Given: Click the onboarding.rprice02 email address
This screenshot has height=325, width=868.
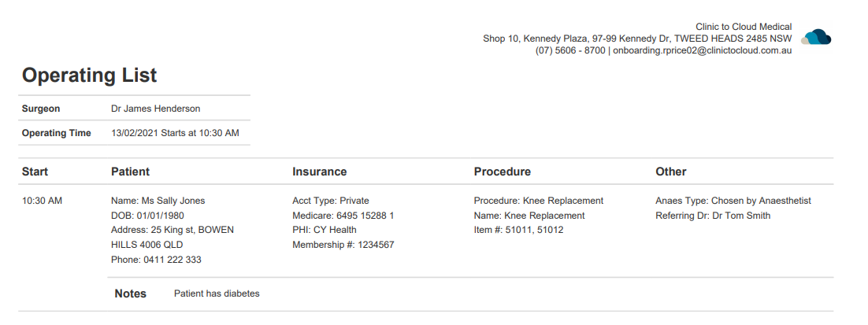Looking at the screenshot, I should click(703, 50).
